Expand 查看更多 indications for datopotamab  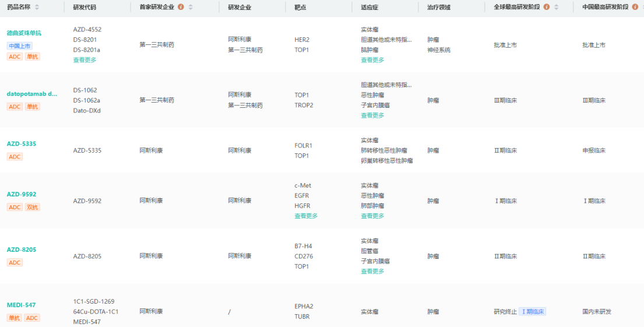[372, 115]
